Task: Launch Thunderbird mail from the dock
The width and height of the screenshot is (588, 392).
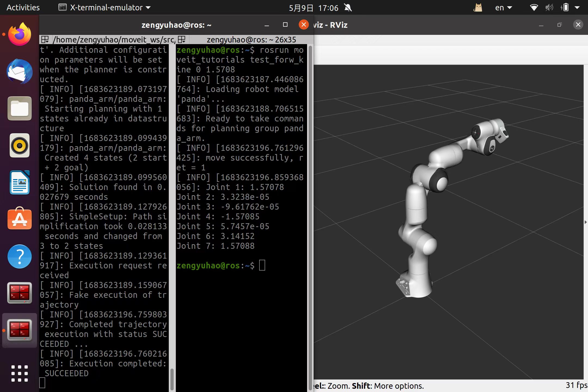Action: pyautogui.click(x=20, y=71)
